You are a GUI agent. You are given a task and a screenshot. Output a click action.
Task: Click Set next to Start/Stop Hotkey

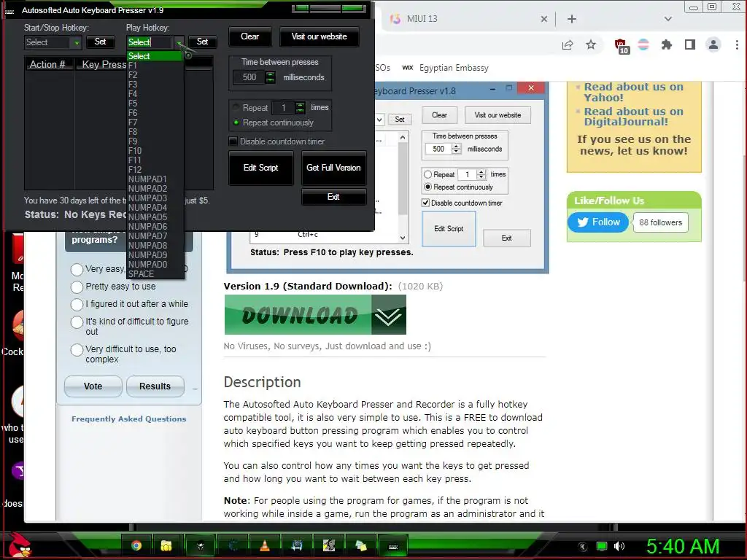(x=100, y=42)
